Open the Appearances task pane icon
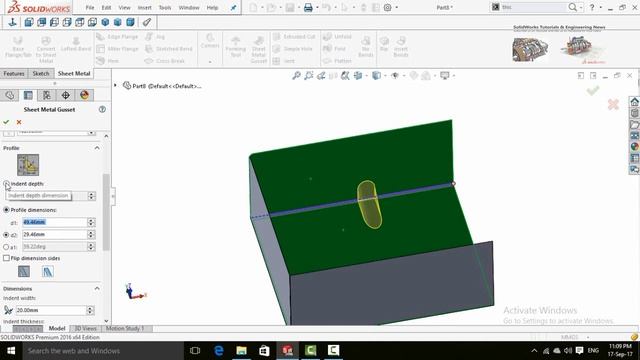 point(634,147)
